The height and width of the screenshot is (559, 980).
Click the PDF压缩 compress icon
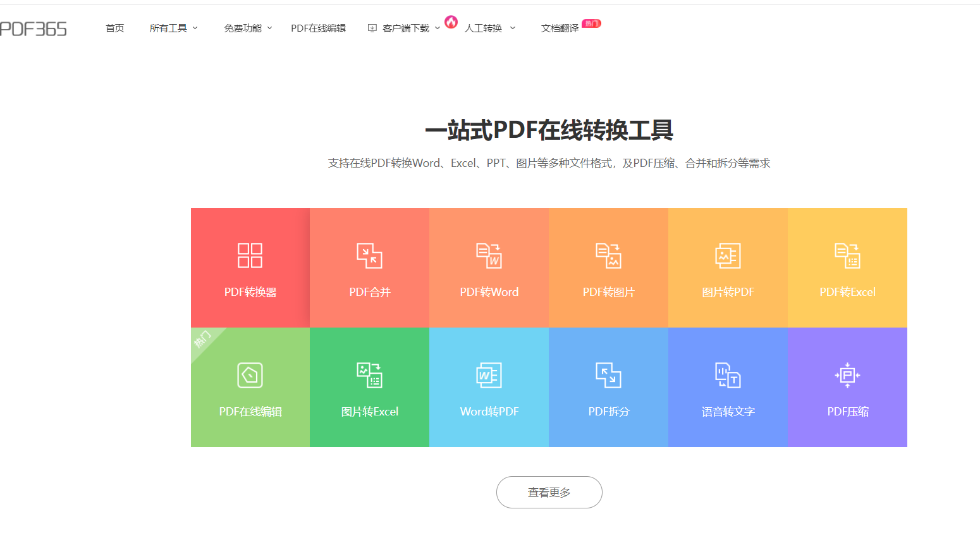[x=847, y=375]
